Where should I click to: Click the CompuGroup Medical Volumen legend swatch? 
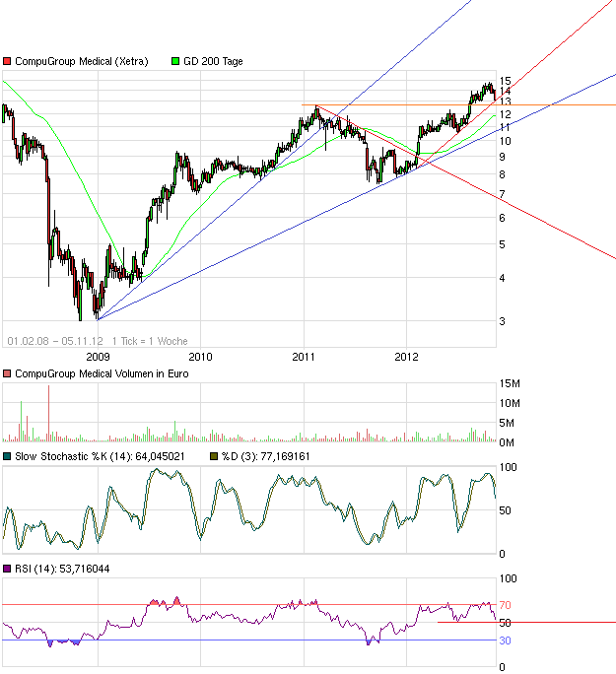click(x=7, y=373)
